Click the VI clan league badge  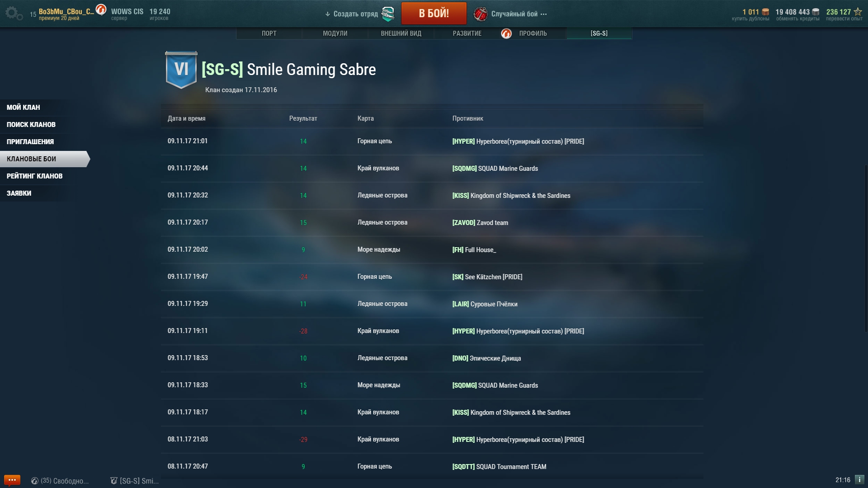[181, 70]
